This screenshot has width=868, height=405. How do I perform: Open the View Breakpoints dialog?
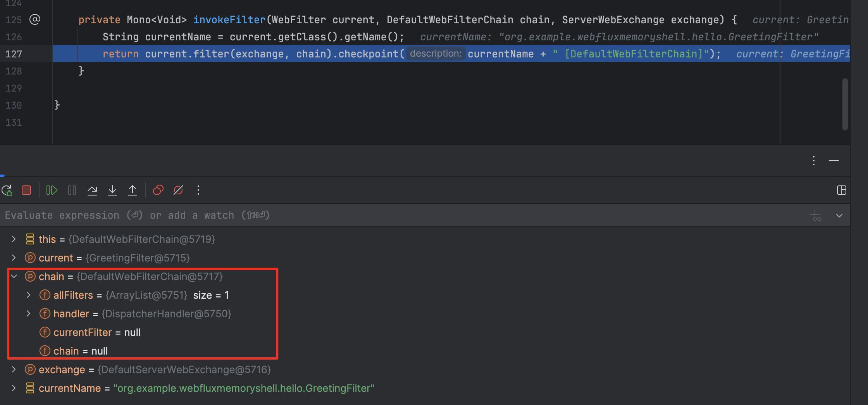[x=158, y=190]
